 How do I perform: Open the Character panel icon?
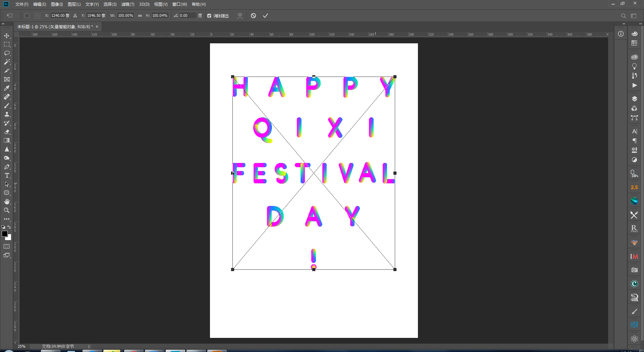coord(634,131)
